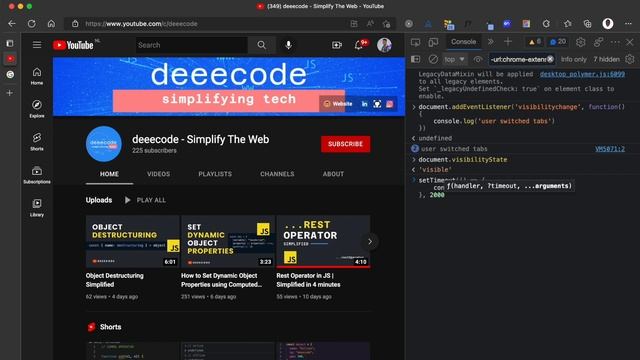Select the HOME channel tab
640x360 pixels.
point(109,174)
